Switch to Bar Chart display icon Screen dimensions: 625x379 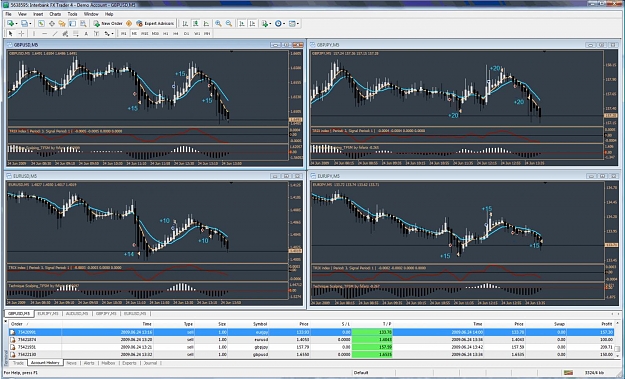click(x=185, y=24)
